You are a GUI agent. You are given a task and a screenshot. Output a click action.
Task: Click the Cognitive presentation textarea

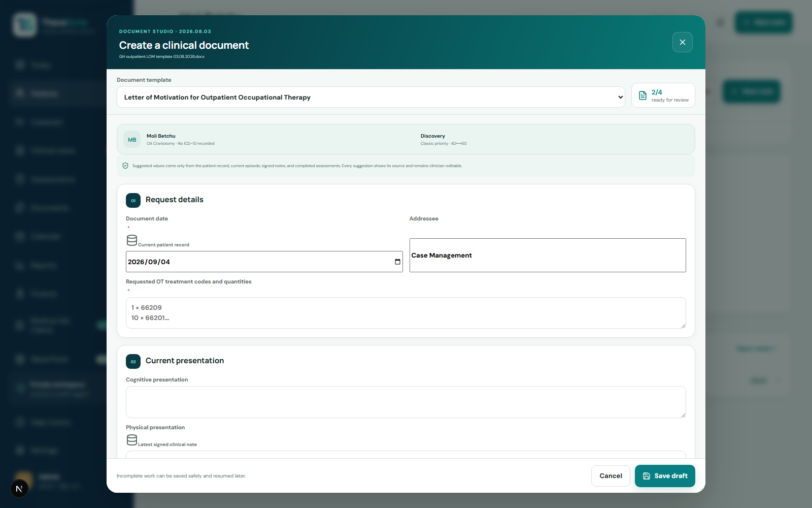[406, 402]
